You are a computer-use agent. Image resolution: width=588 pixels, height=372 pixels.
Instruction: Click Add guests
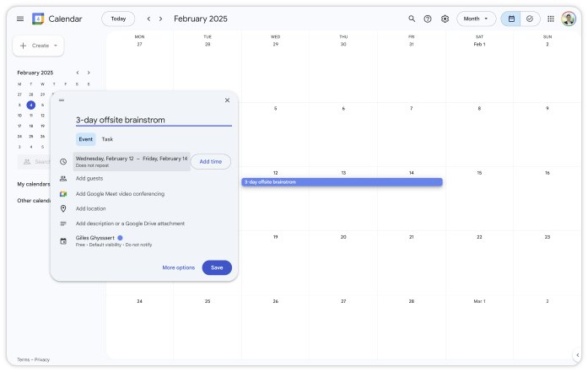pos(89,179)
